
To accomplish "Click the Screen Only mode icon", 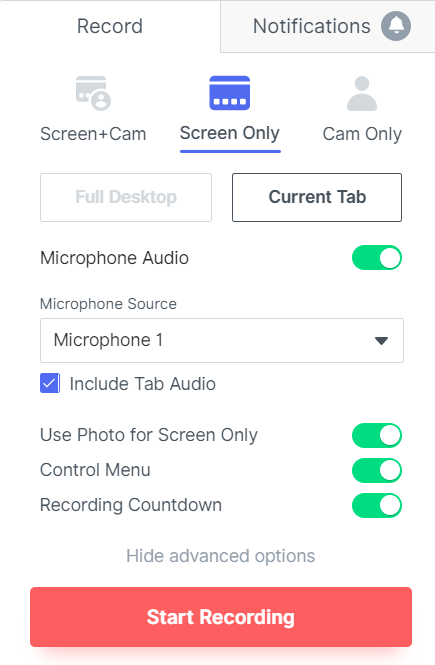I will click(x=230, y=93).
